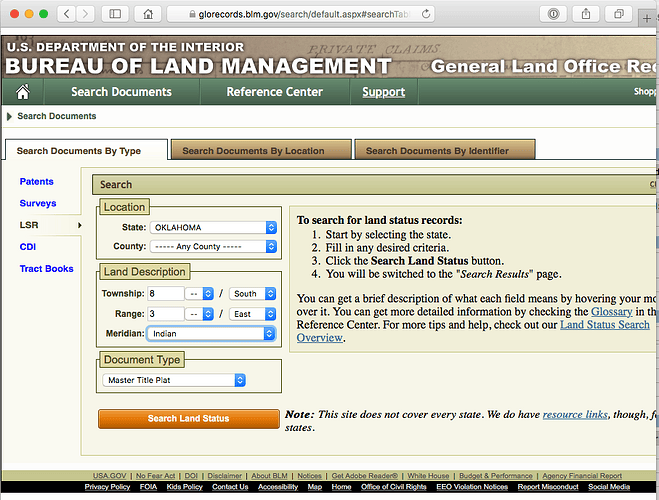Screen dimensions: 659x500
Task: Open the resource links hyperlink
Action: coord(575,415)
